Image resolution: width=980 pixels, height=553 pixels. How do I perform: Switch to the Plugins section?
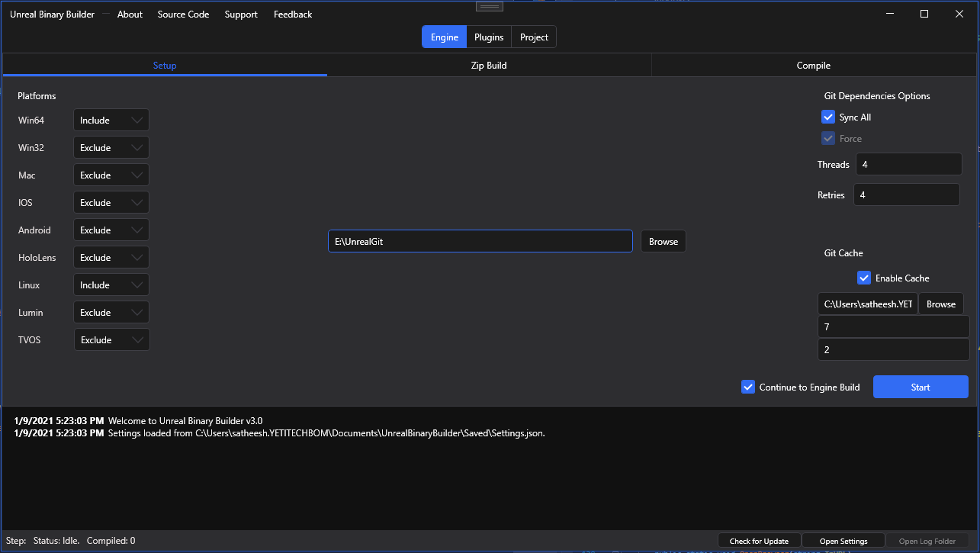point(489,37)
